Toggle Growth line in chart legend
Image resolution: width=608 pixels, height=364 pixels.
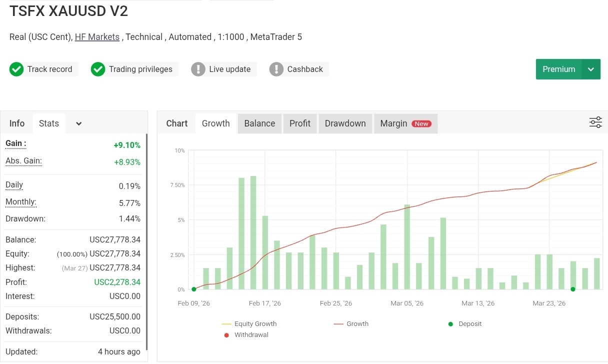coord(351,324)
